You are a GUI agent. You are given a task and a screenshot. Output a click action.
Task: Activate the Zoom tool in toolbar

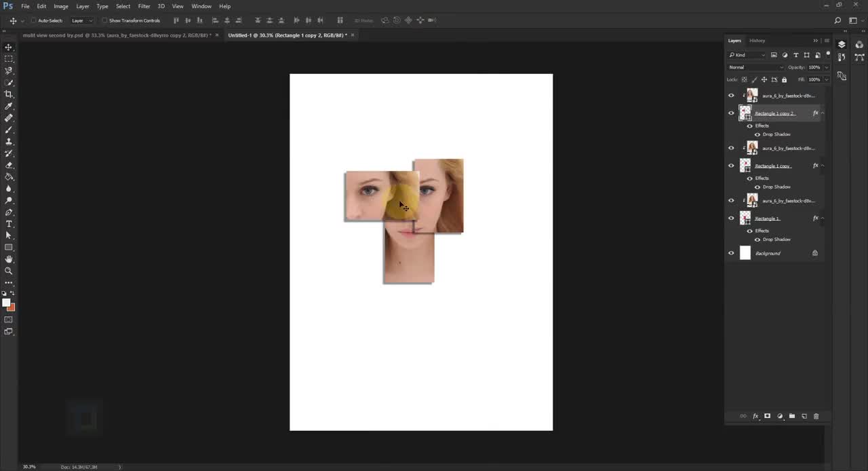click(x=9, y=271)
